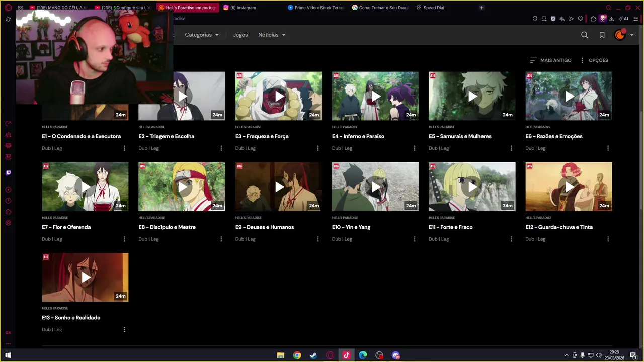Open sidebar settings gear icon
Viewport: 644px width, 362px height.
tap(8, 223)
